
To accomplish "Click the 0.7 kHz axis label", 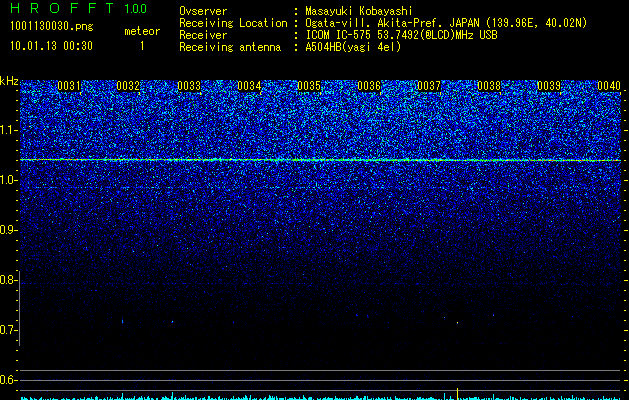I will pos(9,330).
